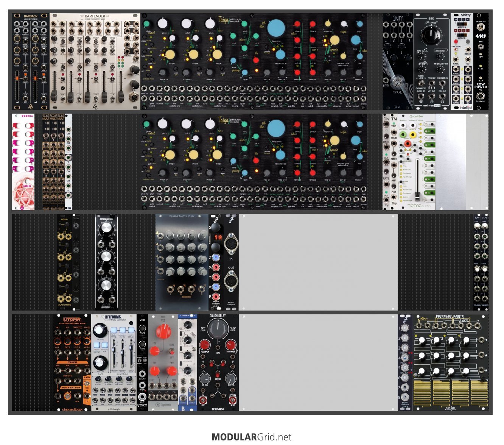Select the triple MULT module
Screen dimensions: 504x445
click(x=53, y=162)
